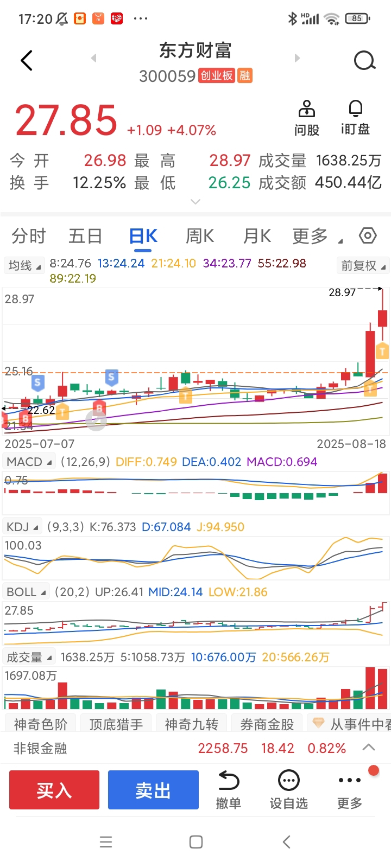Tap DIFF:0.749 MACD readout
Viewport: 391px width, 868px height.
[147, 462]
